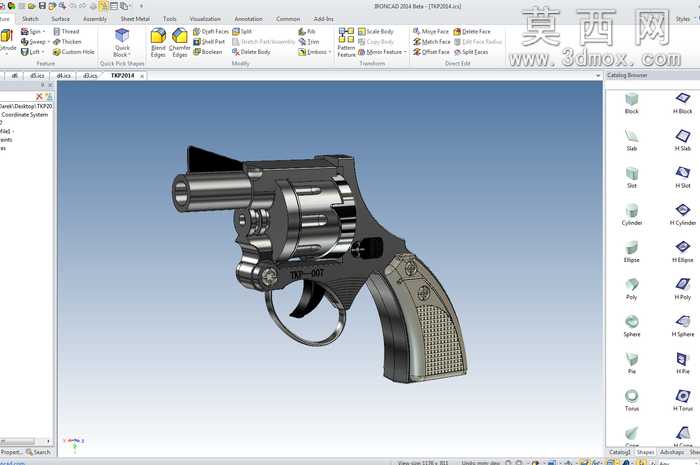Screen dimensions: 700x465
Task: Select the H Block shape in catalog
Action: pos(683,103)
